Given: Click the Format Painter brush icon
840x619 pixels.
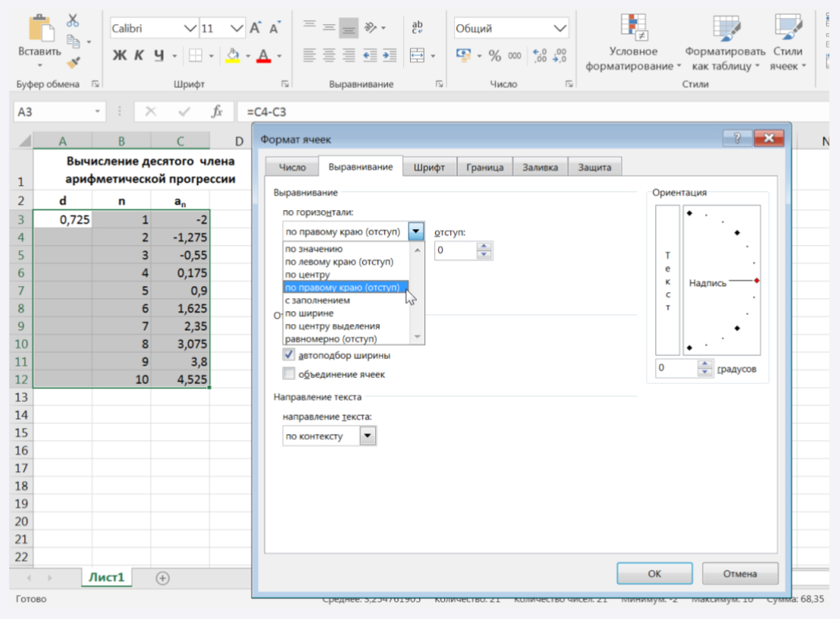Looking at the screenshot, I should pyautogui.click(x=74, y=63).
